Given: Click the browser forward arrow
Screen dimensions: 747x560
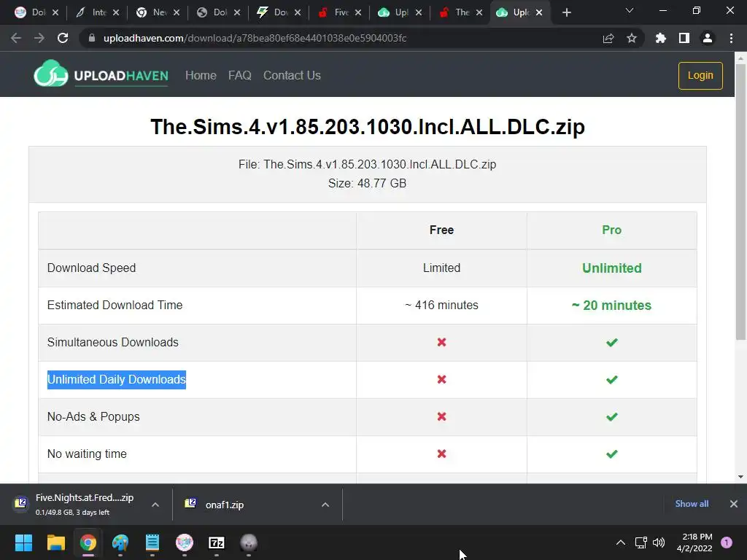Looking at the screenshot, I should pyautogui.click(x=39, y=38).
